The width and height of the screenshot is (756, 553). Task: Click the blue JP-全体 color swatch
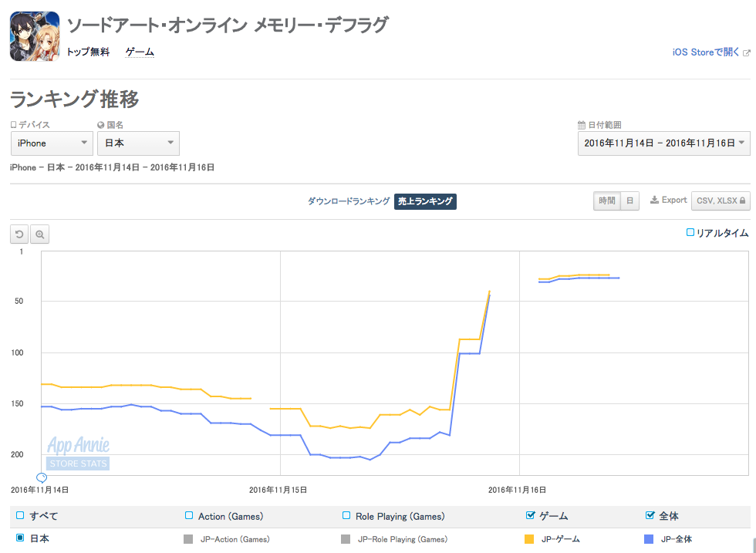click(649, 539)
